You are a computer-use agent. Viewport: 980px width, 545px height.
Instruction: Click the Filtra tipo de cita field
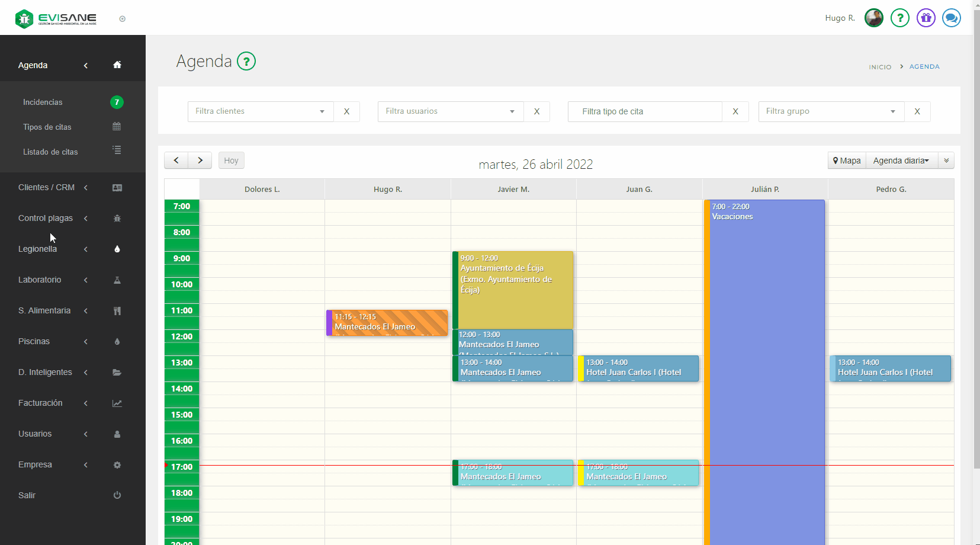[644, 111]
